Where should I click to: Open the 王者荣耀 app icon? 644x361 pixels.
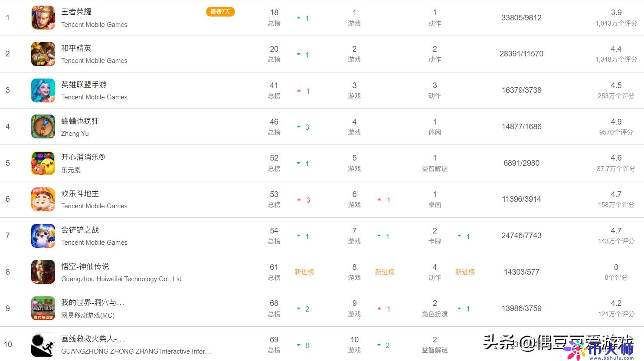tap(43, 18)
